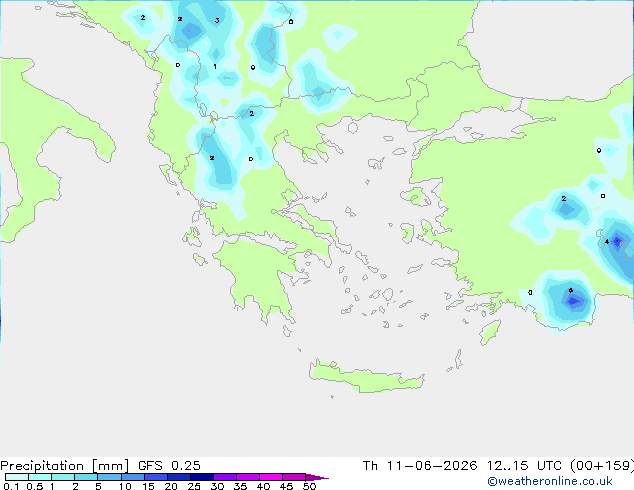
Task: Click the map value "6" on Turkey's south coast
Action: point(571,290)
